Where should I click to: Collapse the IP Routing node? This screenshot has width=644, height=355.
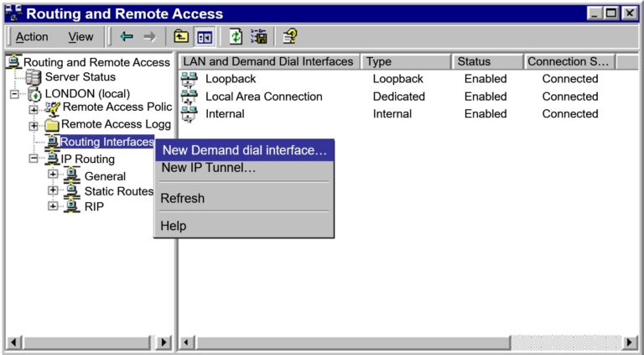(34, 159)
